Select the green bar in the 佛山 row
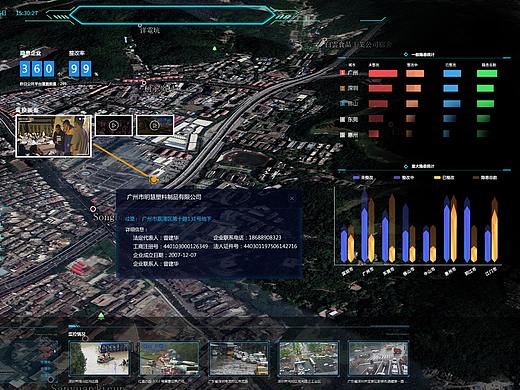Viewport: 520px width, 390px height. point(485,104)
